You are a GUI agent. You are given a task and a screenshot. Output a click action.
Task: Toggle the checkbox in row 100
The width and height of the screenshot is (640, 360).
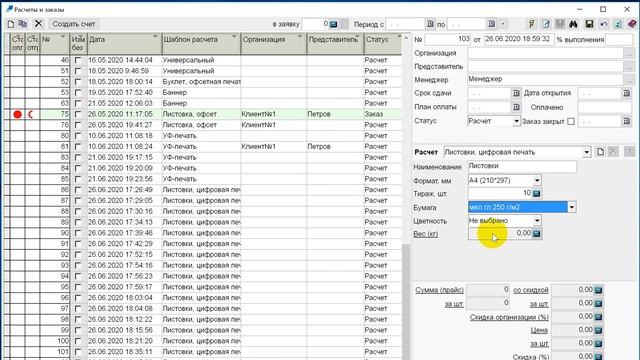coord(78,341)
